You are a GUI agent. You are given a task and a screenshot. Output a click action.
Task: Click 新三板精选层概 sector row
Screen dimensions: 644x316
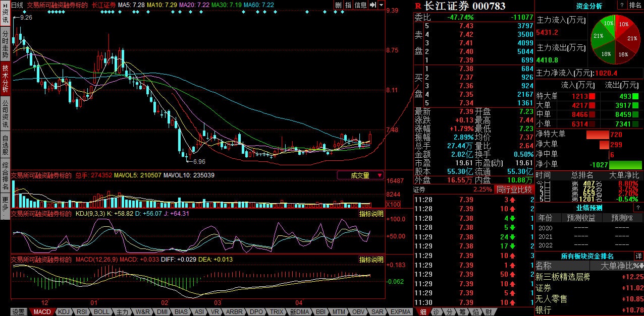[589, 277]
